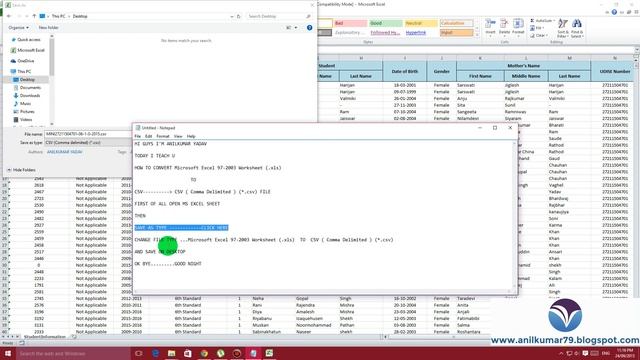Click Clear in Excel Editing group
640x360 pixels.
click(538, 35)
